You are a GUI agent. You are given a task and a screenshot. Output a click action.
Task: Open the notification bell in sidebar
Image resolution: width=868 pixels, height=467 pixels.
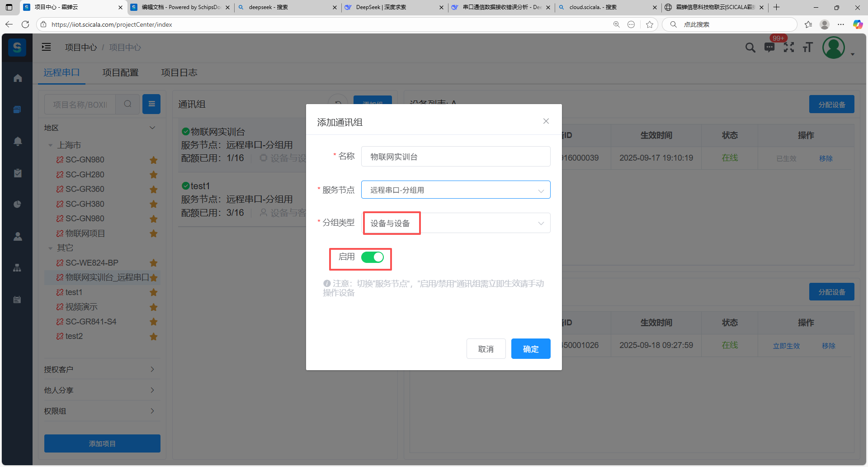click(x=18, y=141)
